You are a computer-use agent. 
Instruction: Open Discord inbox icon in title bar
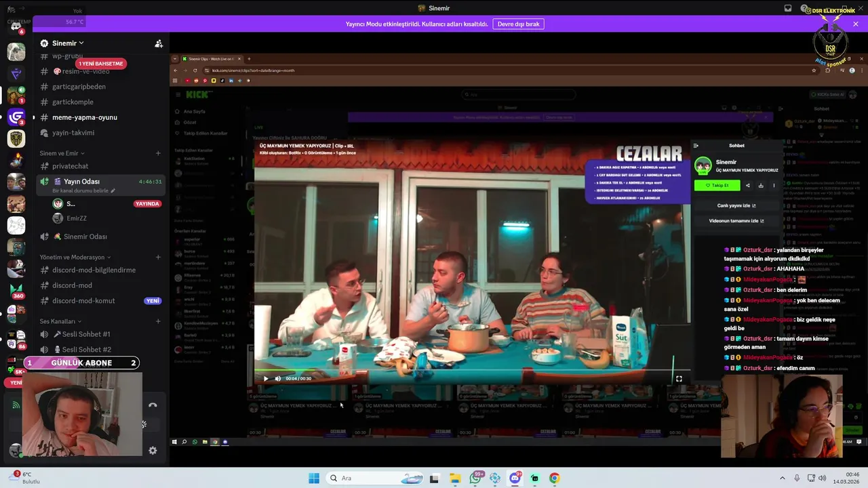788,8
